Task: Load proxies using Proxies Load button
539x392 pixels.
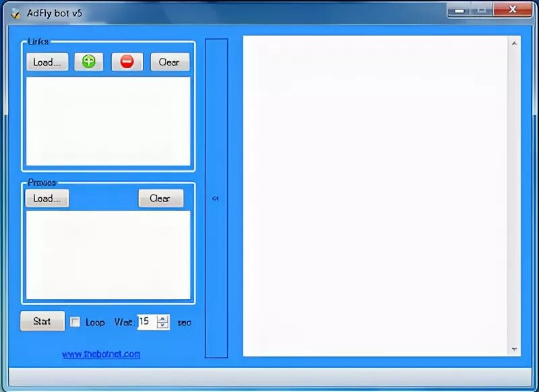Action: coord(47,198)
